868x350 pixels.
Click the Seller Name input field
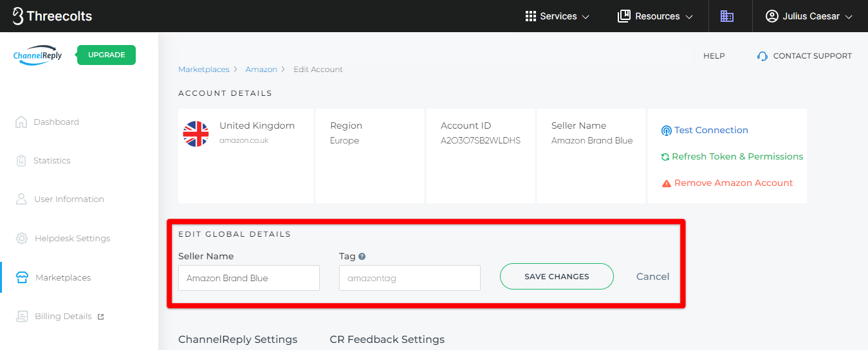coord(249,278)
